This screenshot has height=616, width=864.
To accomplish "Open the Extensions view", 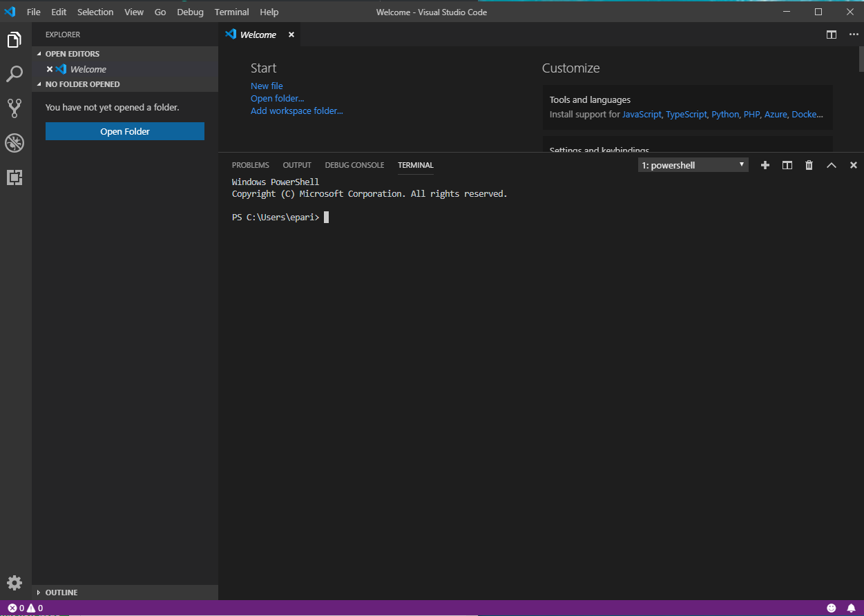I will (x=15, y=177).
